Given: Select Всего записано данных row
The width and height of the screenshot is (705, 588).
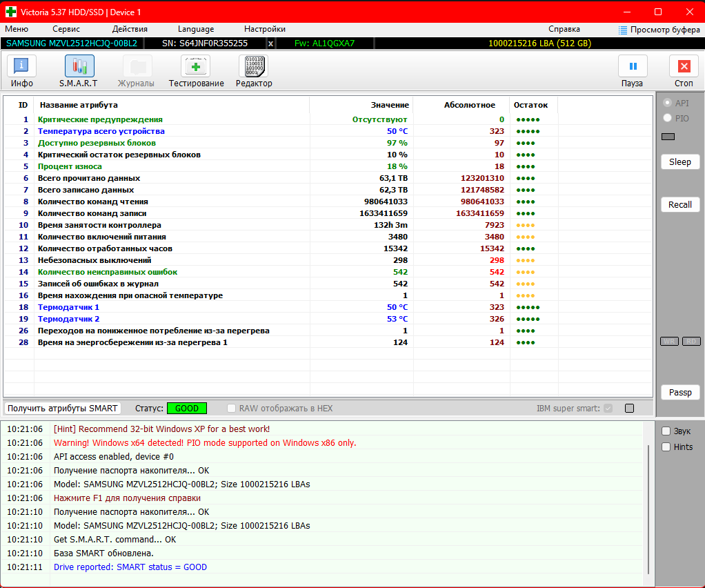Looking at the screenshot, I should point(327,190).
